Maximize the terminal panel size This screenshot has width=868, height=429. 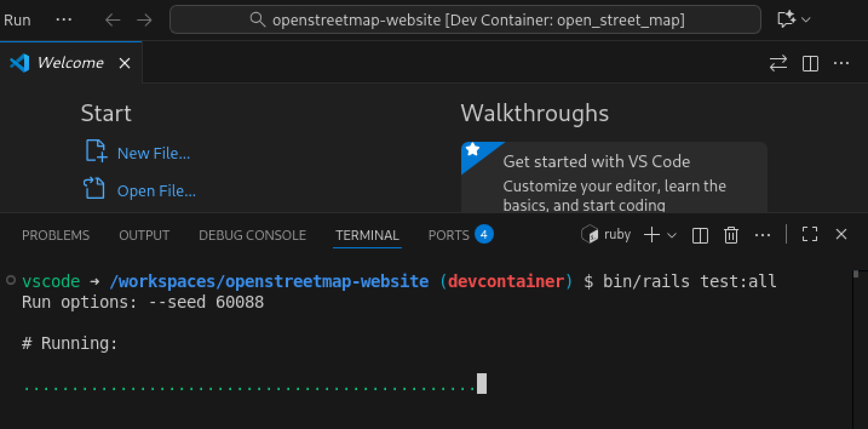point(809,234)
